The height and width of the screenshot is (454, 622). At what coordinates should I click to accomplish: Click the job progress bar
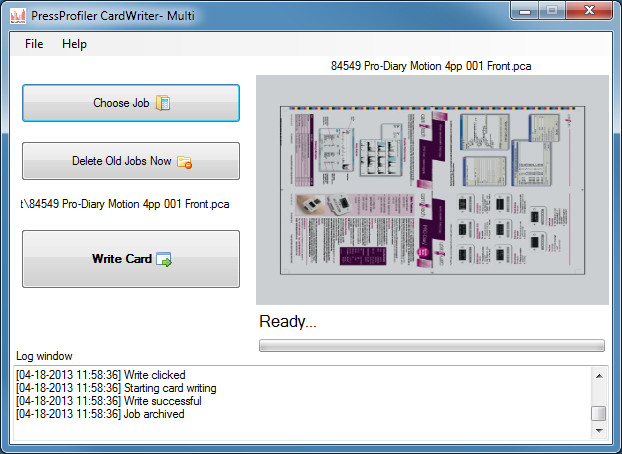coord(431,346)
